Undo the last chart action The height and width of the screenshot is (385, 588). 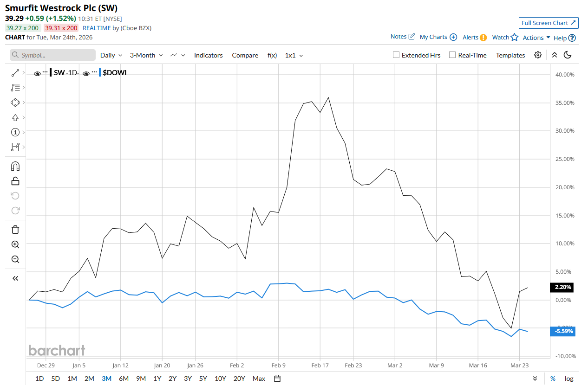coord(15,196)
